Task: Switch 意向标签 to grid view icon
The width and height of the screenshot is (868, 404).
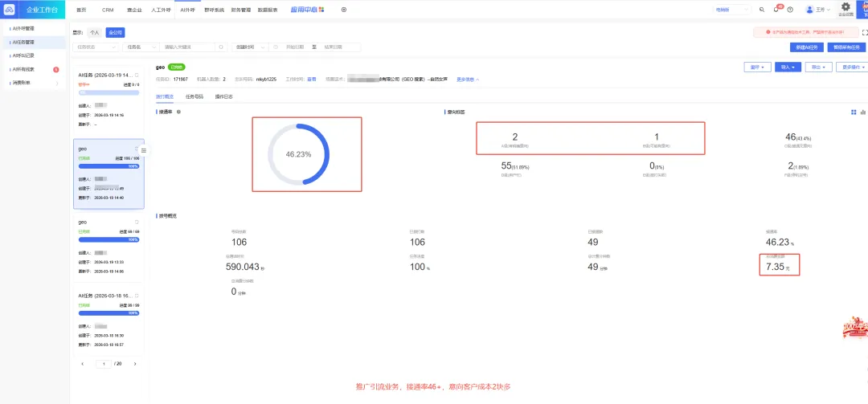Action: click(x=854, y=112)
